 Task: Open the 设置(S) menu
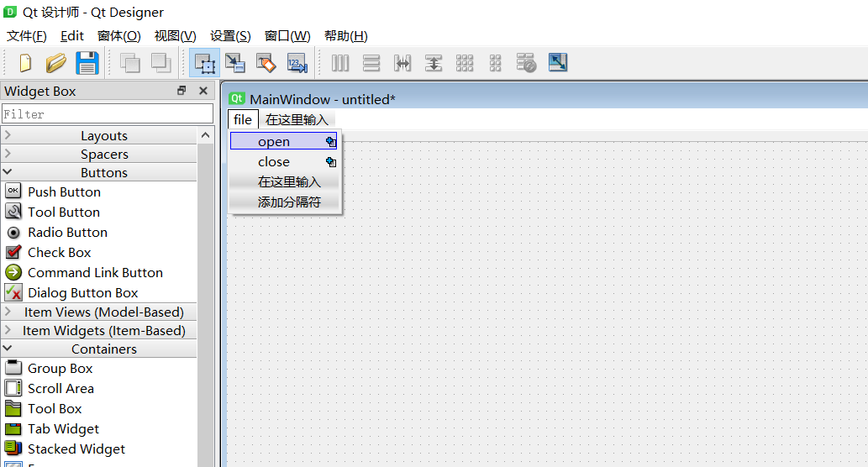tap(230, 36)
